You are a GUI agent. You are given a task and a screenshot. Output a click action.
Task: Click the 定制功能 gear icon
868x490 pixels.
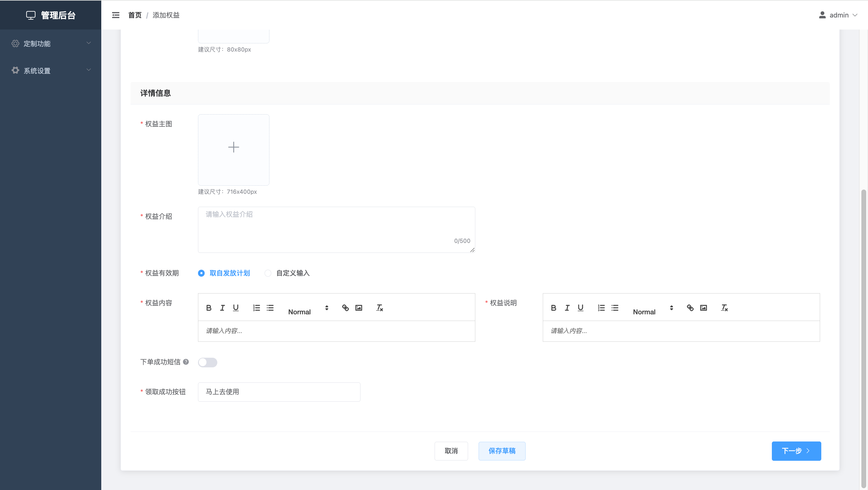[x=15, y=43]
